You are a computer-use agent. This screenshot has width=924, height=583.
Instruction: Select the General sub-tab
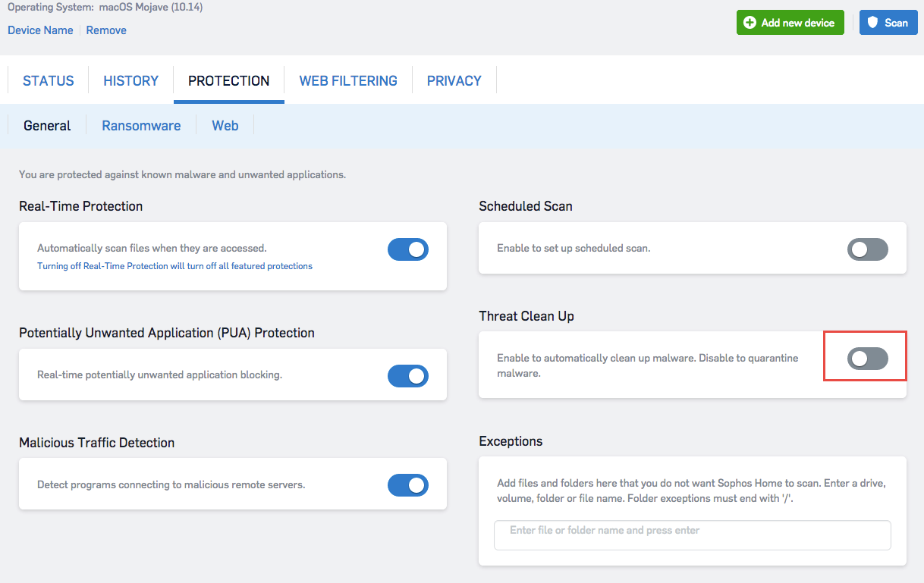click(x=47, y=126)
